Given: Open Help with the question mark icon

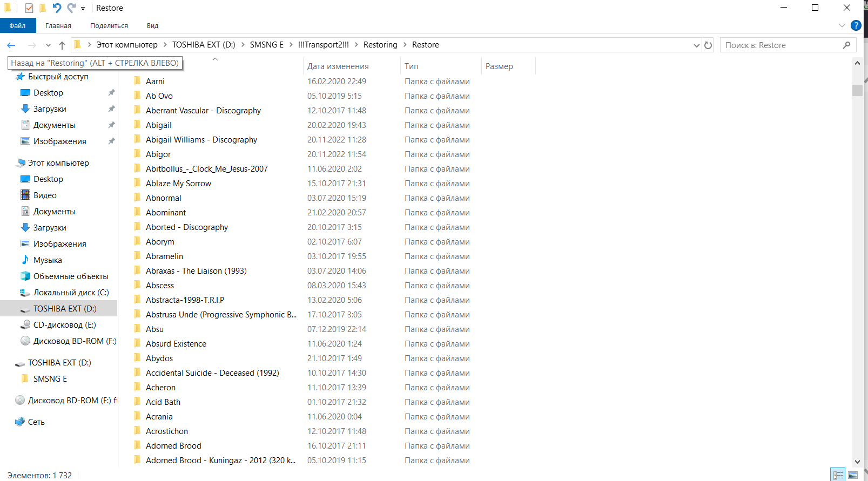Looking at the screenshot, I should 856,25.
